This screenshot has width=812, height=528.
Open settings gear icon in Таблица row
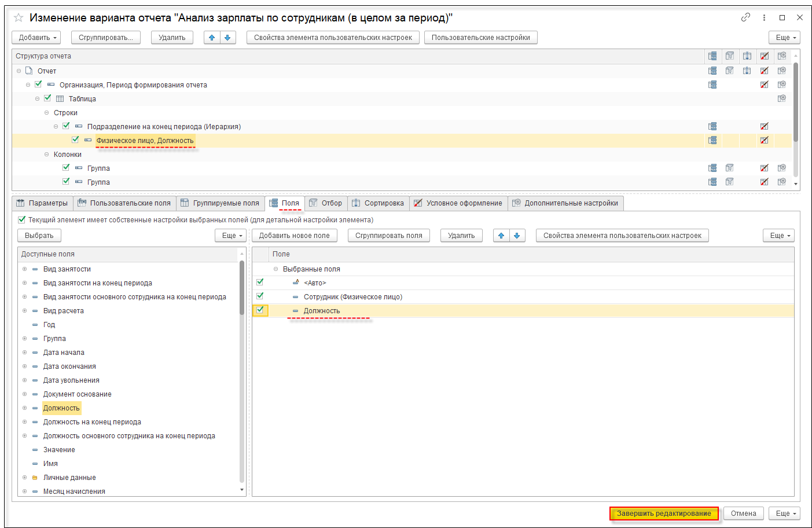point(782,98)
